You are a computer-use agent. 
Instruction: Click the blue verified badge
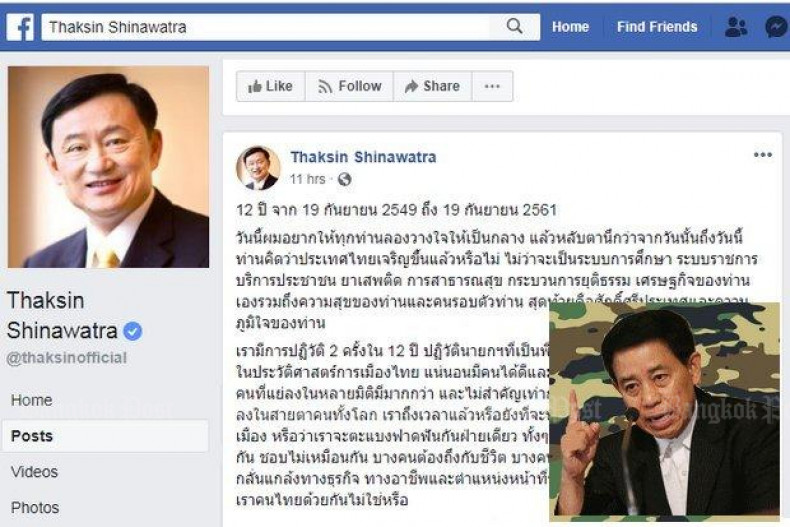point(133,331)
